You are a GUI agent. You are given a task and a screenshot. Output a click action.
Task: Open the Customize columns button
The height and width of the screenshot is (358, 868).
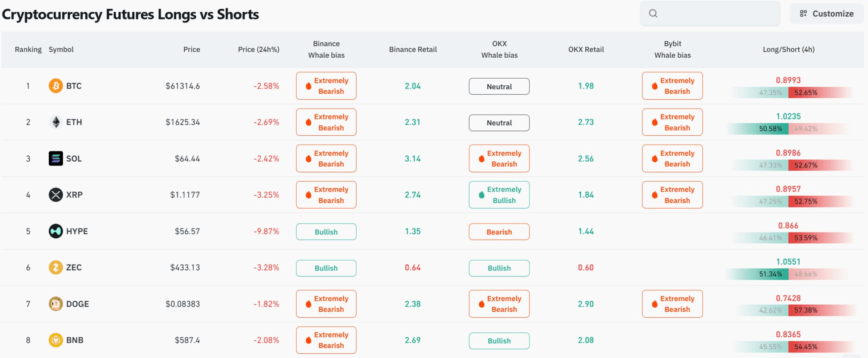[x=826, y=14]
